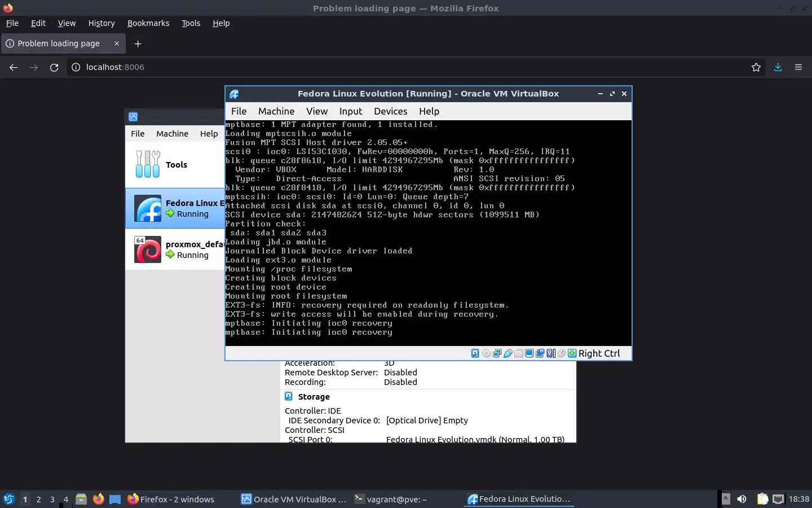Launch Firefox from taskbar quick launch icon
Viewport: 812px width, 508px height.
coord(98,499)
